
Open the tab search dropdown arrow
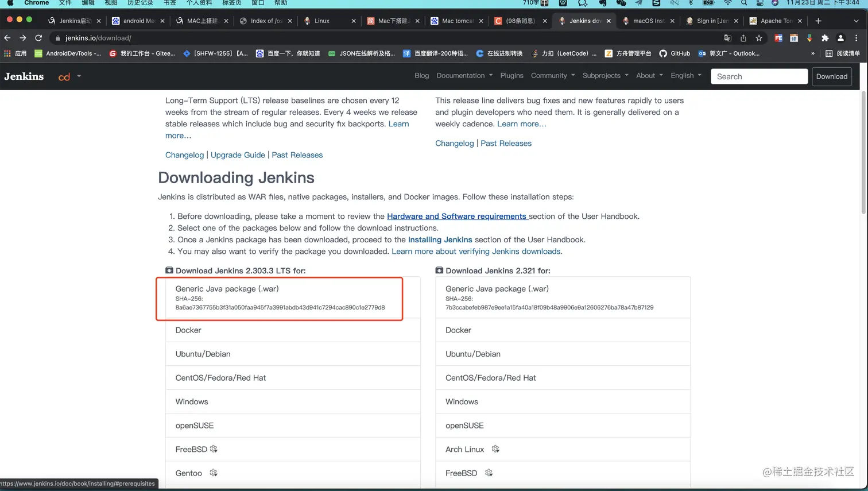tap(856, 21)
